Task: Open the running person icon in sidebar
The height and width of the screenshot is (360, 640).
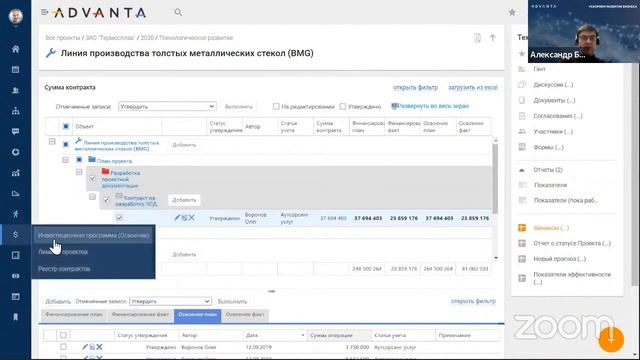Action: point(16,214)
